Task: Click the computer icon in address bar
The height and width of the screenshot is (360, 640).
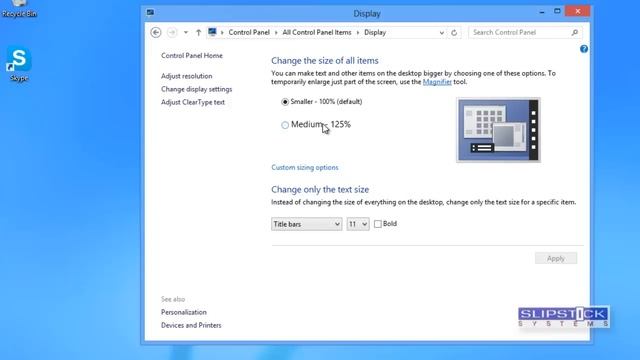Action: click(212, 32)
